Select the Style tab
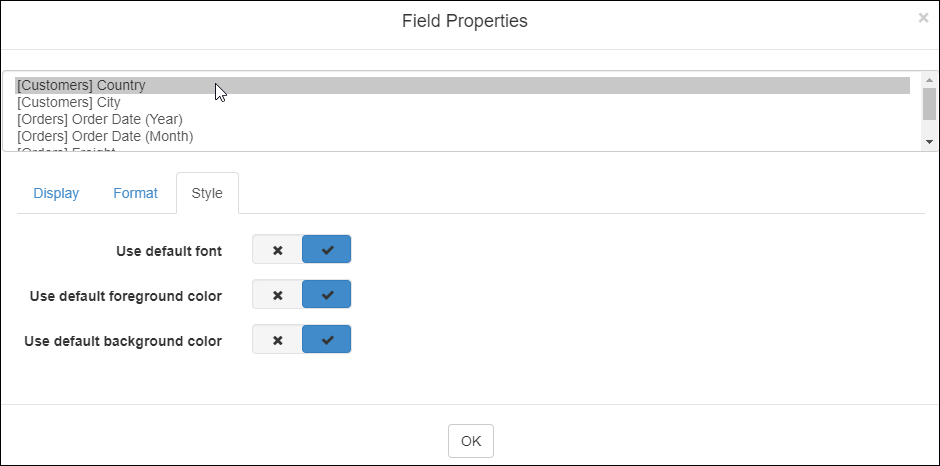This screenshot has height=466, width=940. tap(207, 193)
